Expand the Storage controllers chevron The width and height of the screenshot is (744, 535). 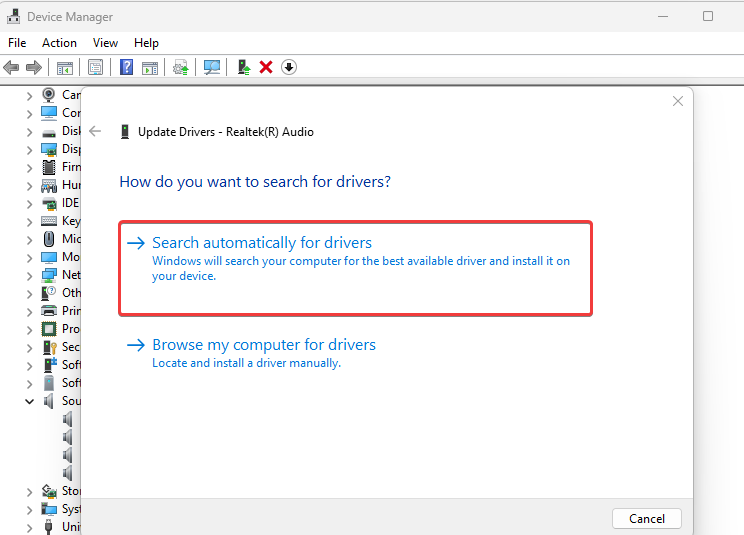[x=29, y=492]
